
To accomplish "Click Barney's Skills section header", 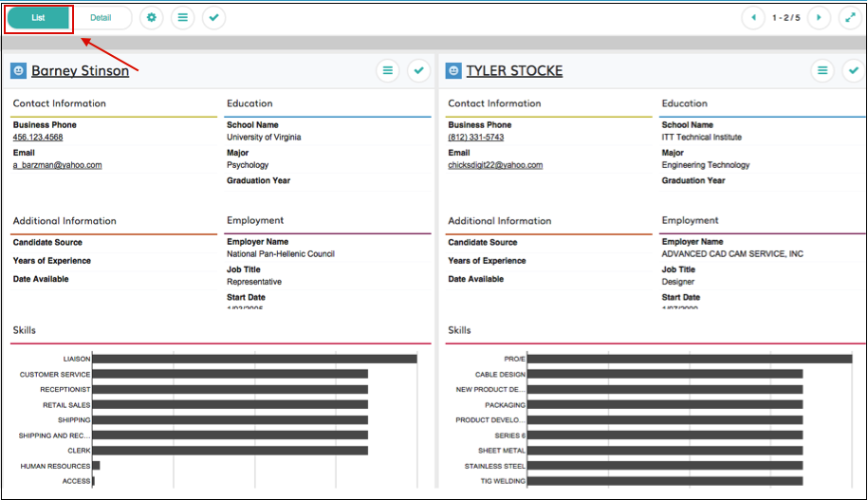I will click(25, 330).
